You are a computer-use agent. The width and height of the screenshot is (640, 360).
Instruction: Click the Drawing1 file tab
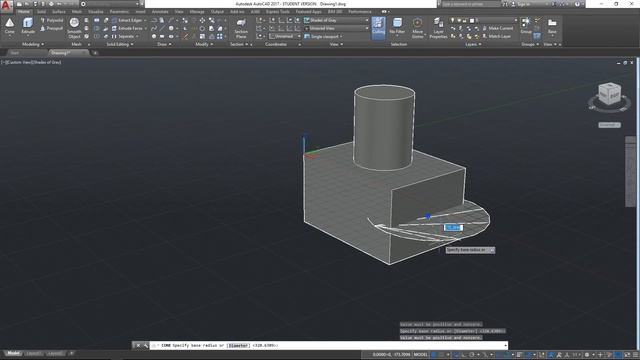pyautogui.click(x=68, y=53)
